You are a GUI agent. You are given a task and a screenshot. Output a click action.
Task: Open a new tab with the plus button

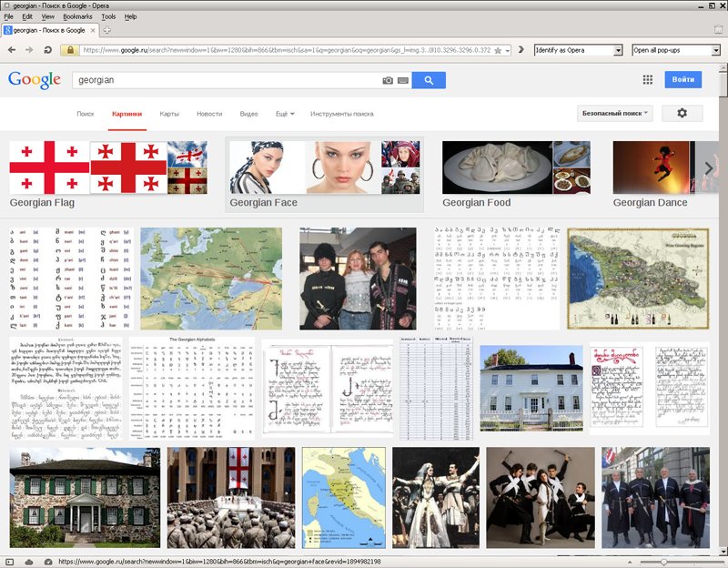point(107,30)
